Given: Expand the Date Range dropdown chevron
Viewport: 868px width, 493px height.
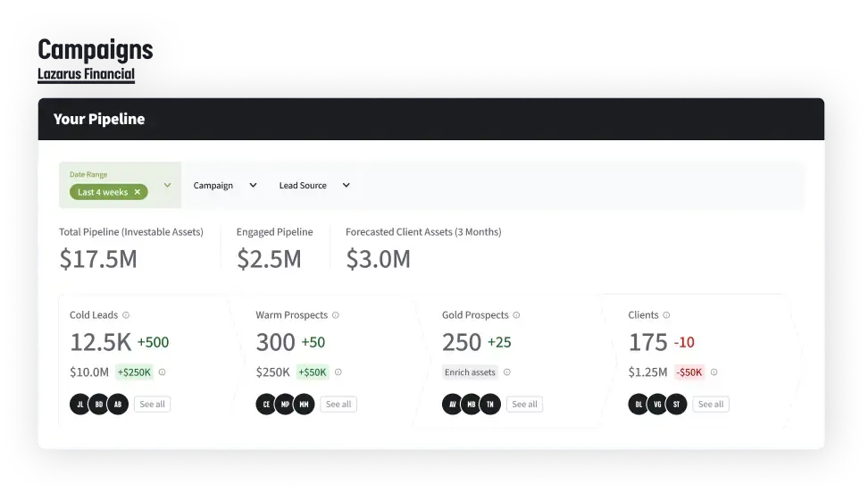Looking at the screenshot, I should pos(167,186).
